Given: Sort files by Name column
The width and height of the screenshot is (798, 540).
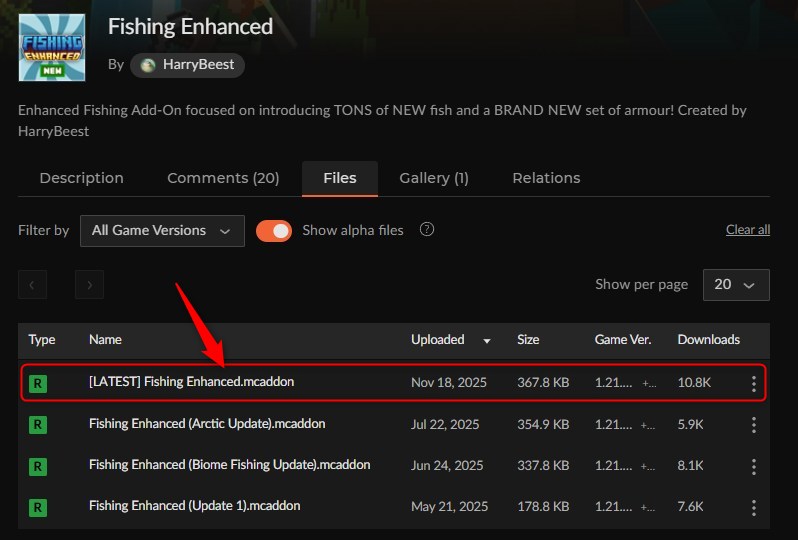Looking at the screenshot, I should tap(105, 339).
